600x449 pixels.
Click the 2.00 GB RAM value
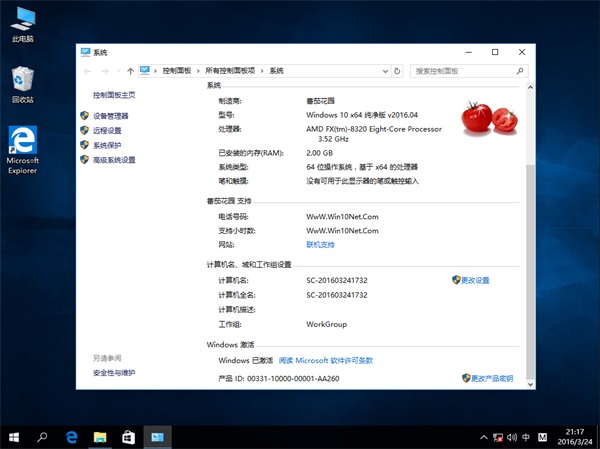(320, 153)
